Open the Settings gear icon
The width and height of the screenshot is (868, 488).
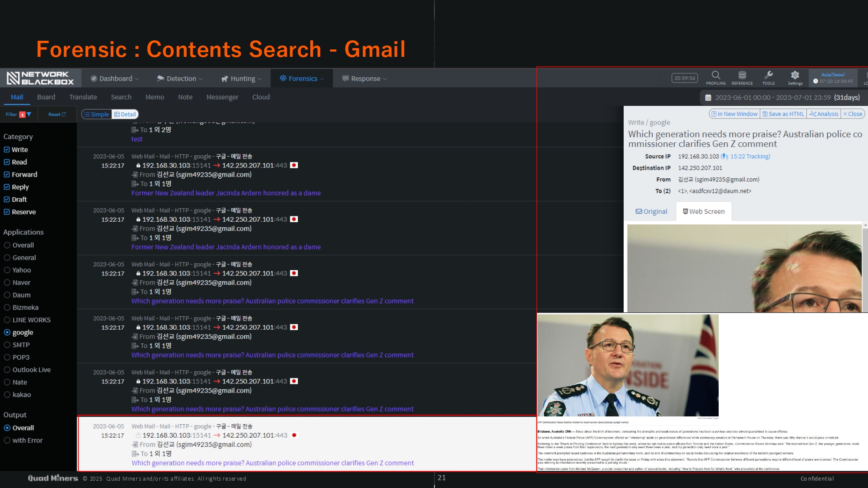[795, 75]
